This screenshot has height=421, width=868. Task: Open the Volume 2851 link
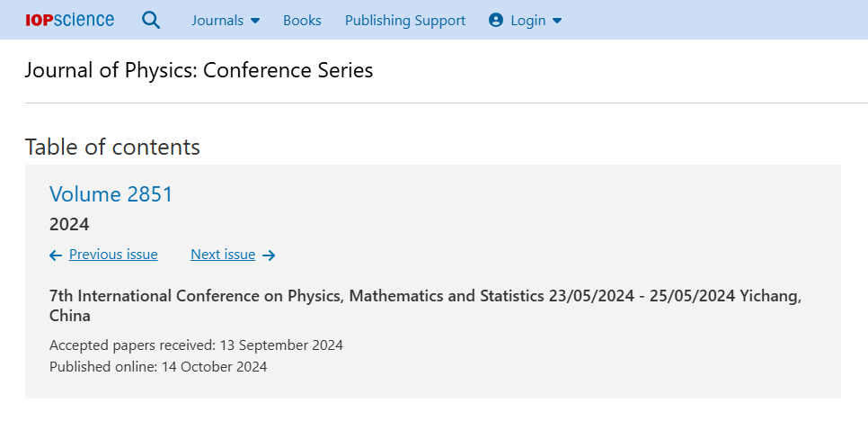111,193
